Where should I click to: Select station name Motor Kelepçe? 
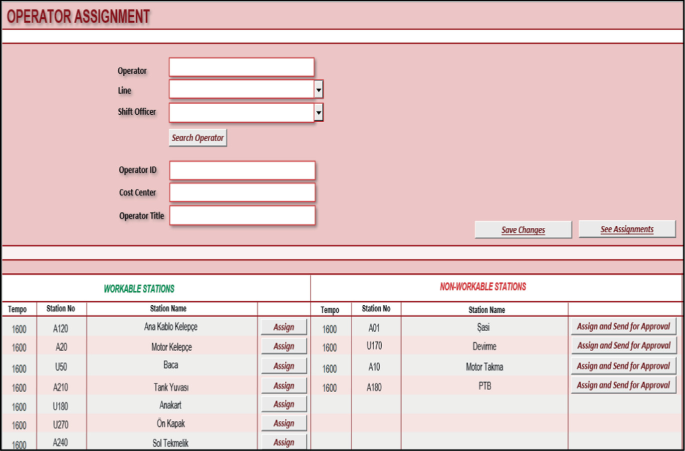171,347
